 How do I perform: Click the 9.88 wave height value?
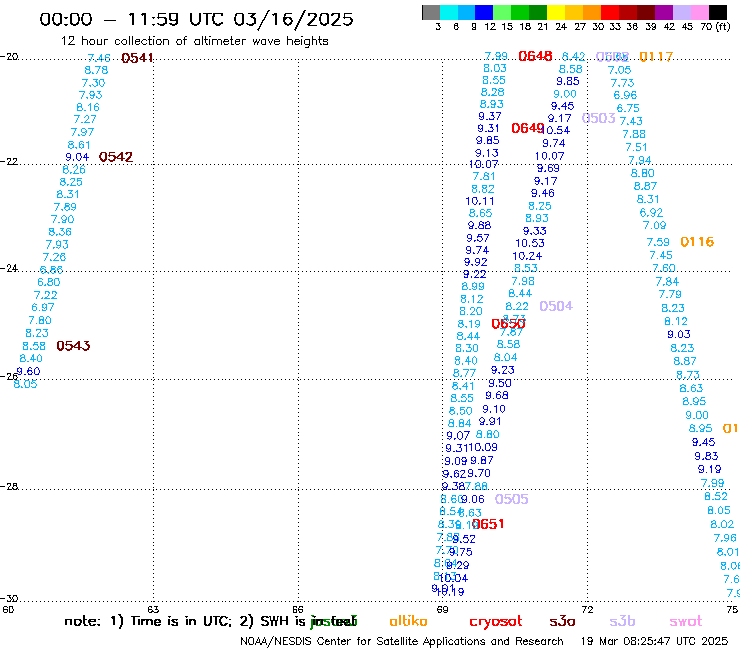click(x=479, y=225)
